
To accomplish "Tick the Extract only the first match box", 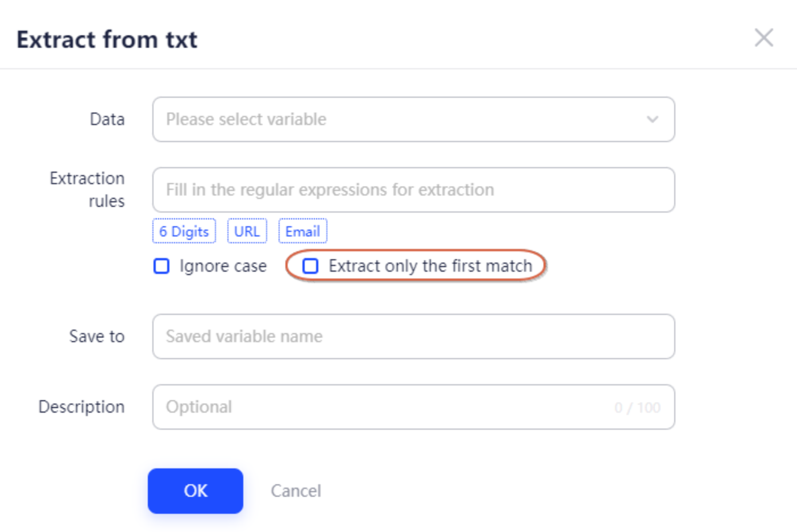I will point(310,266).
